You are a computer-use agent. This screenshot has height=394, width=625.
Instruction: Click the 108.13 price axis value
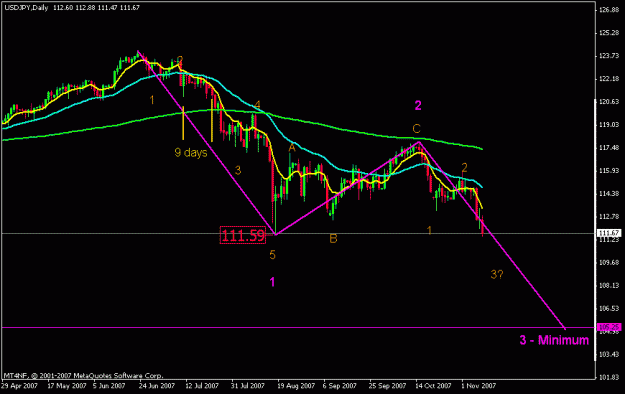click(609, 286)
